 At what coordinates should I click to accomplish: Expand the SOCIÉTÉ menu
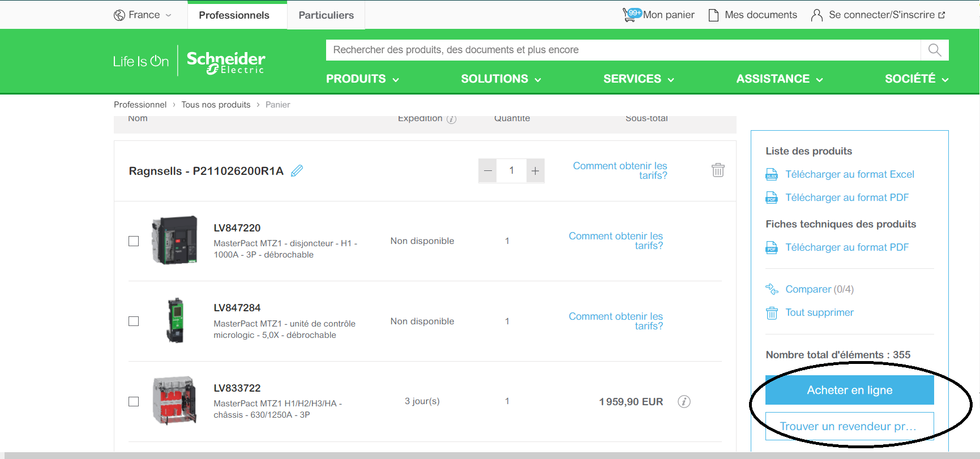[917, 79]
